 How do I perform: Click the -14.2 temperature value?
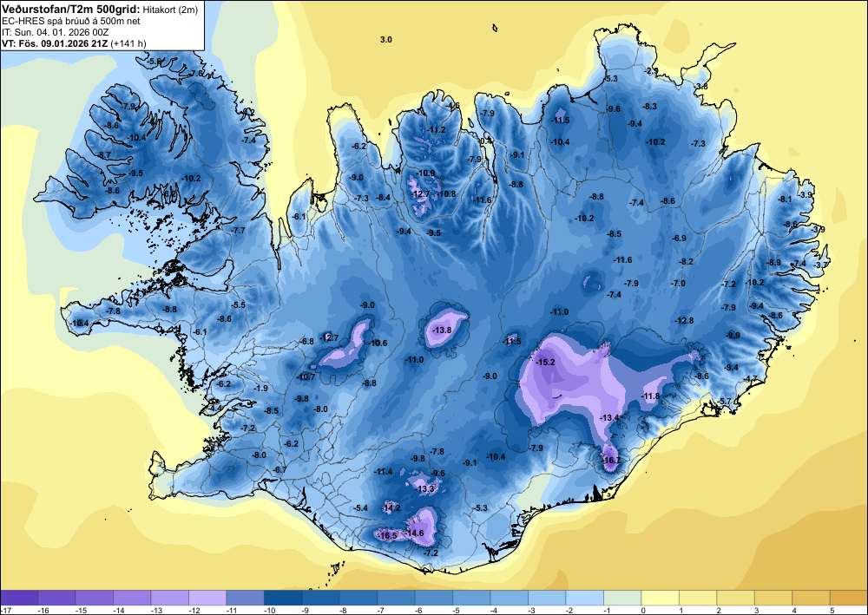[x=391, y=507]
